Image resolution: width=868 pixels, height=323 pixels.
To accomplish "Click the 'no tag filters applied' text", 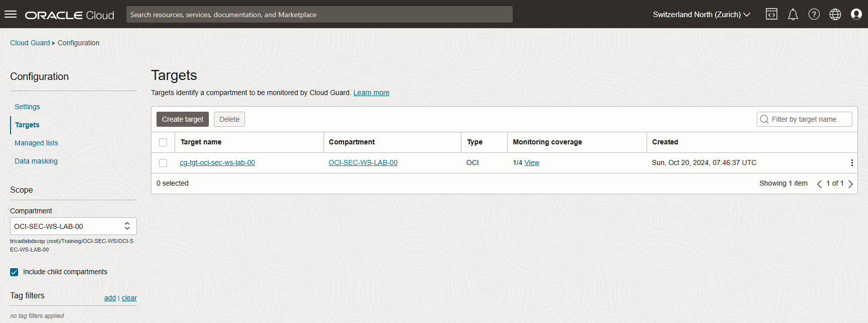I will (x=37, y=316).
